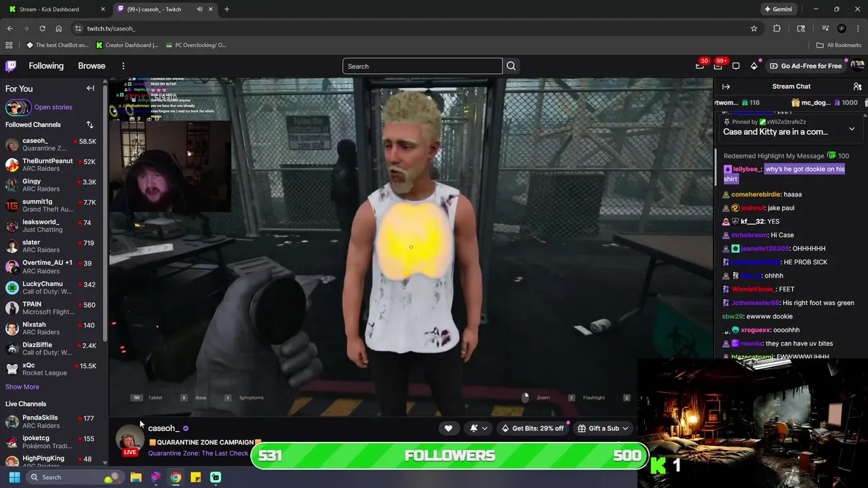868x488 pixels.
Task: Click the Windows taskbar Search box
Action: 75,477
